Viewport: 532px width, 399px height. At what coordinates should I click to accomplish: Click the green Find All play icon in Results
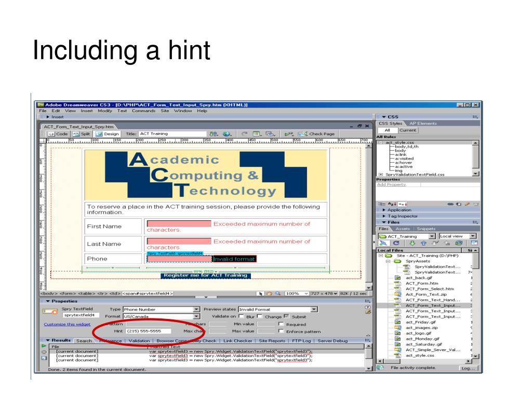(44, 346)
